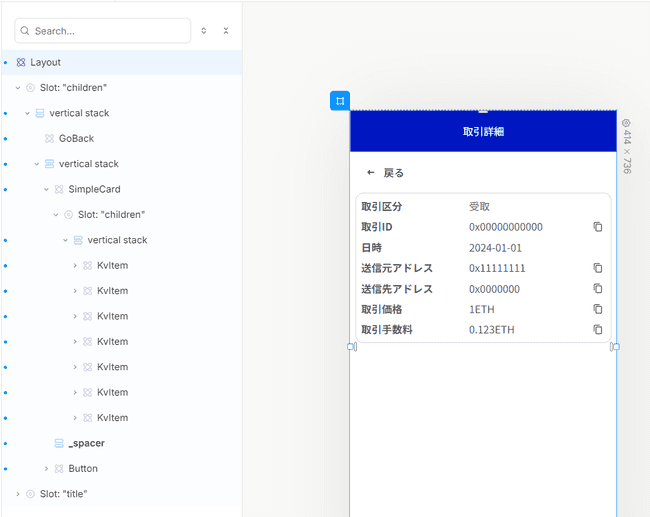Click the Slot "title" slot icon
This screenshot has height=517, width=650.
click(30, 494)
